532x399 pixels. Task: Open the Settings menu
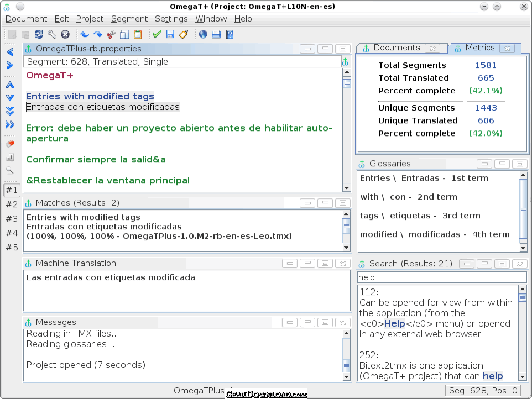(x=171, y=19)
